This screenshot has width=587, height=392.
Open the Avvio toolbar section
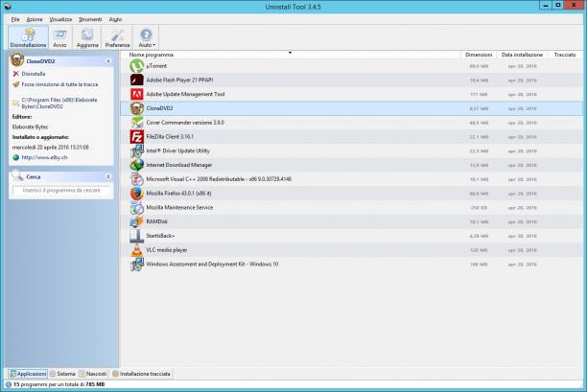point(59,37)
